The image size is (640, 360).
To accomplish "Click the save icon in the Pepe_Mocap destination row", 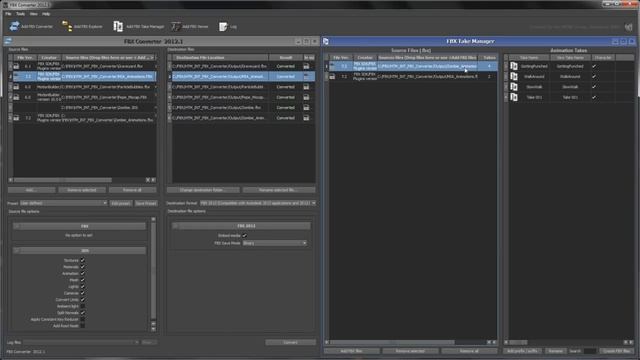I will click(x=306, y=97).
